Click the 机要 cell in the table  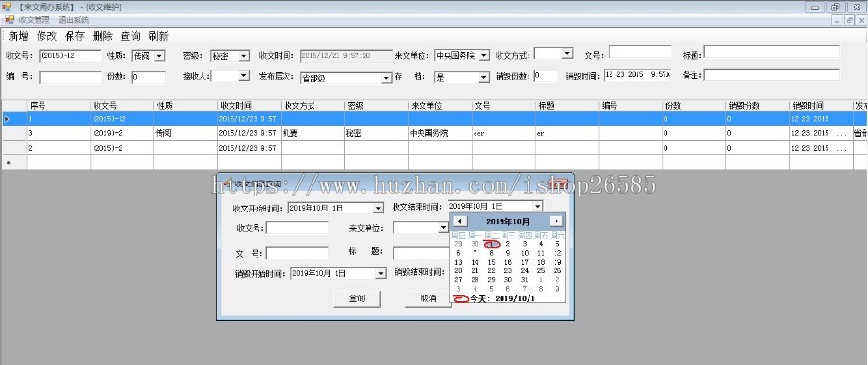coord(312,133)
